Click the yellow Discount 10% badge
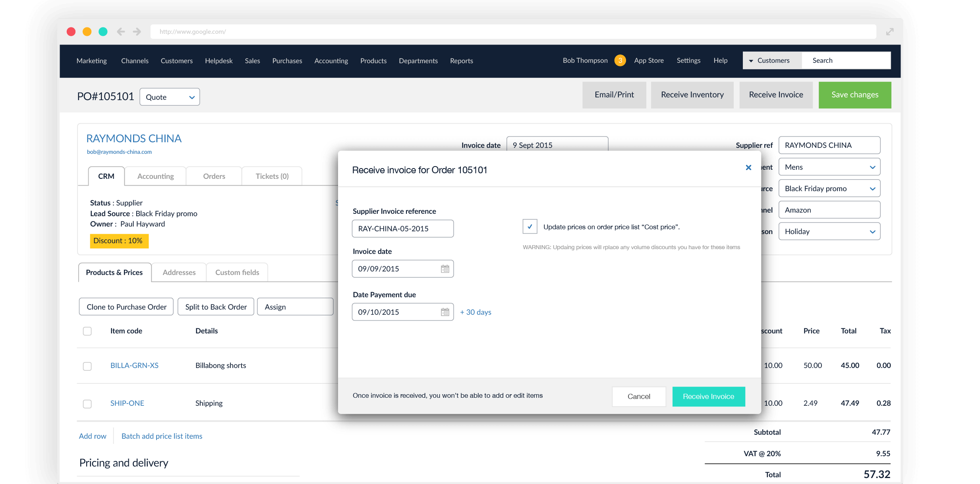980x484 pixels. [x=119, y=241]
